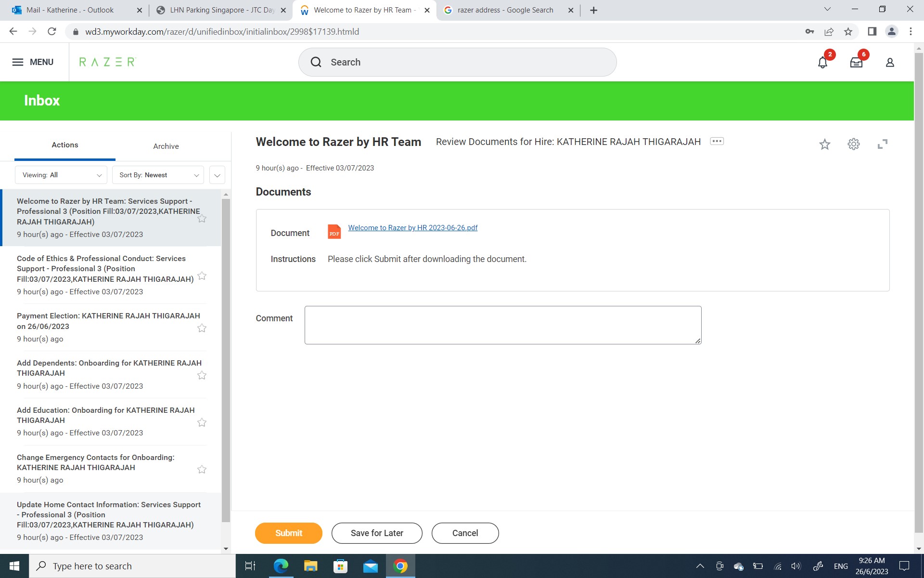Open the Windows notification center
This screenshot has height=578, width=924.
[905, 566]
